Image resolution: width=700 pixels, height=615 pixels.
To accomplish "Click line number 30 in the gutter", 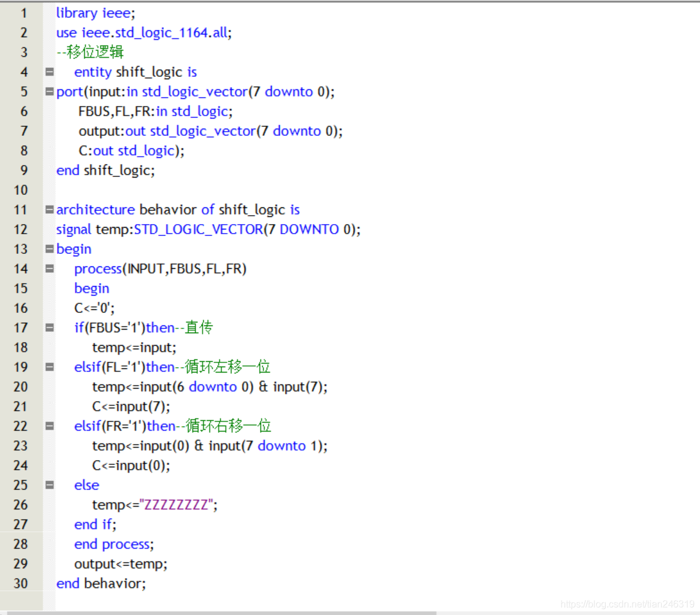I will tap(20, 583).
